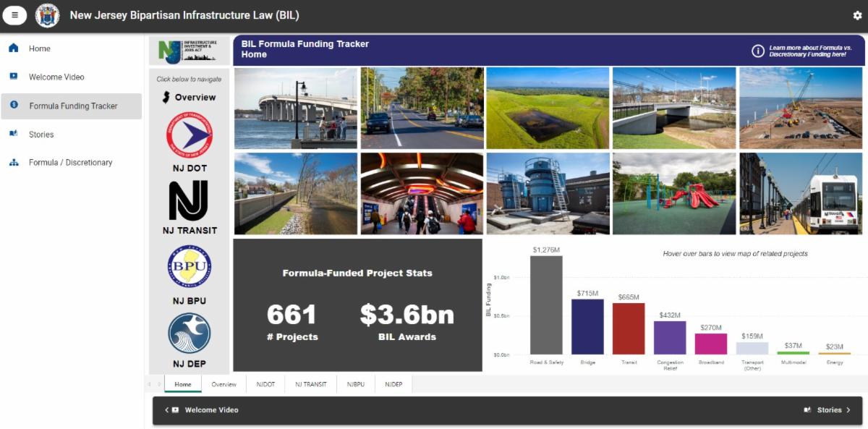Screen dimensions: 868x429
Task: Click the next sheet arrow by tabs
Action: tap(159, 384)
